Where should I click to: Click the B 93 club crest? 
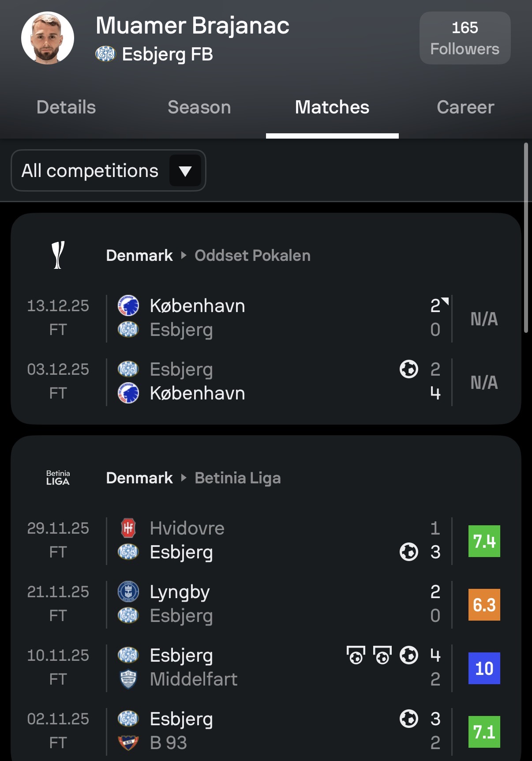click(x=128, y=742)
